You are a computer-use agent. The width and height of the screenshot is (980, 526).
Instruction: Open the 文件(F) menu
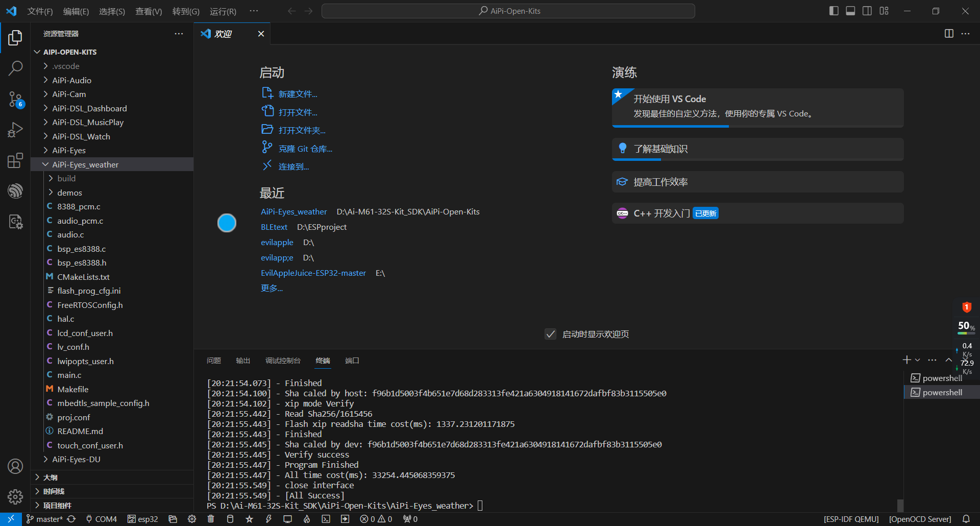[x=40, y=11]
